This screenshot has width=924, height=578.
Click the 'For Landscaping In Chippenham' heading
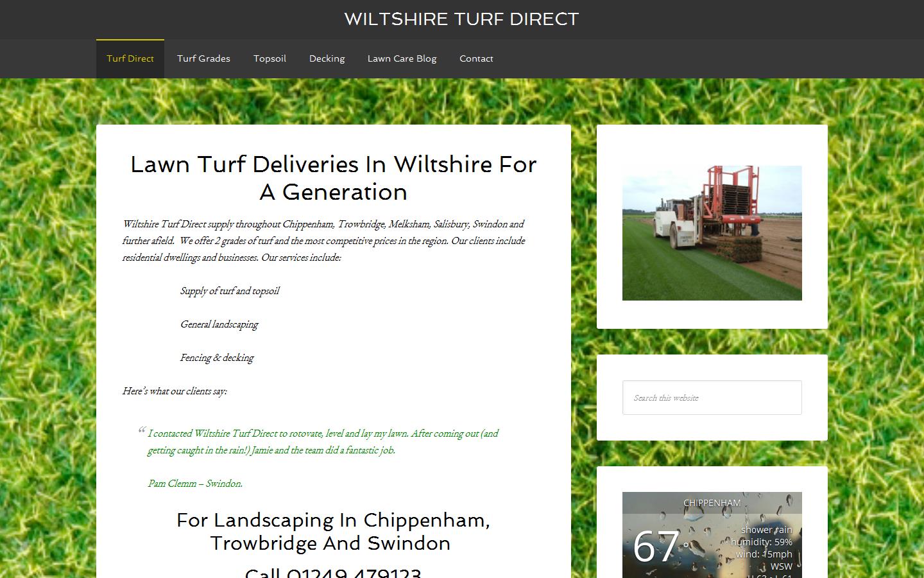pyautogui.click(x=333, y=532)
